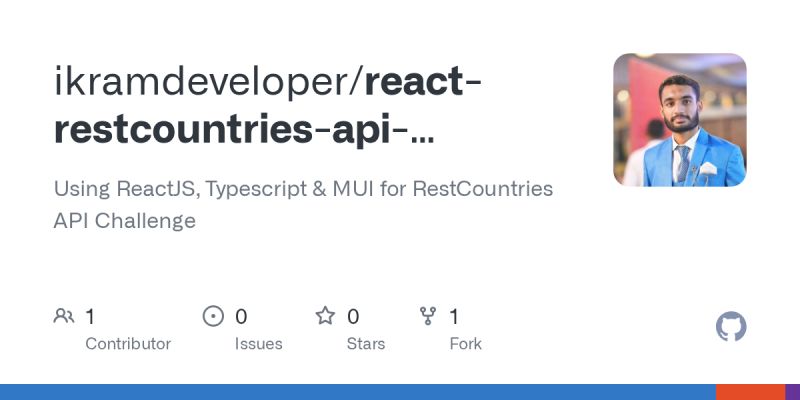Viewport: 800px width, 400px height.
Task: Click the Issues label
Action: [x=259, y=344]
